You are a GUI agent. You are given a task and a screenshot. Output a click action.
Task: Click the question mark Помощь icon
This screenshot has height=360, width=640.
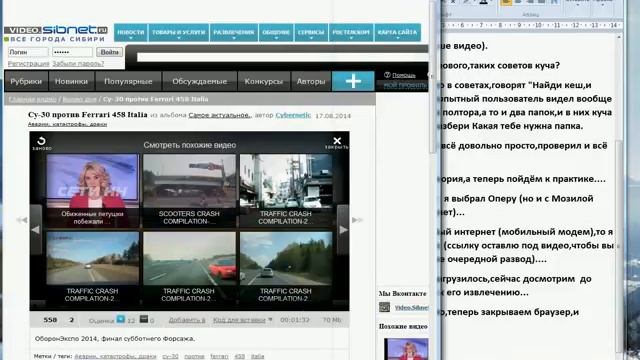(x=387, y=75)
